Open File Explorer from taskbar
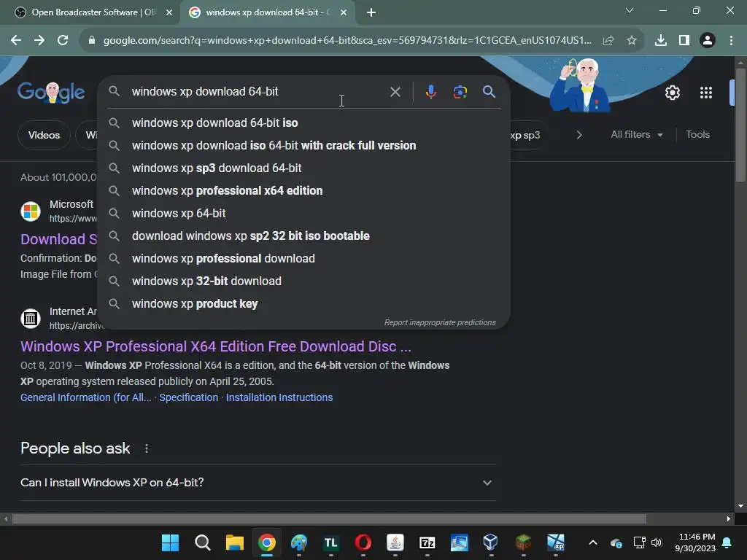Viewport: 747px width, 560px height. tap(234, 542)
